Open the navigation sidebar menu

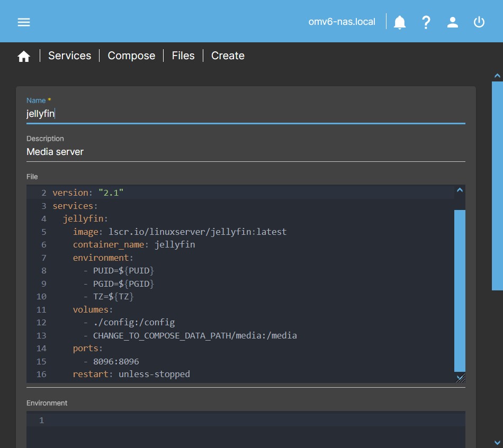click(x=23, y=22)
